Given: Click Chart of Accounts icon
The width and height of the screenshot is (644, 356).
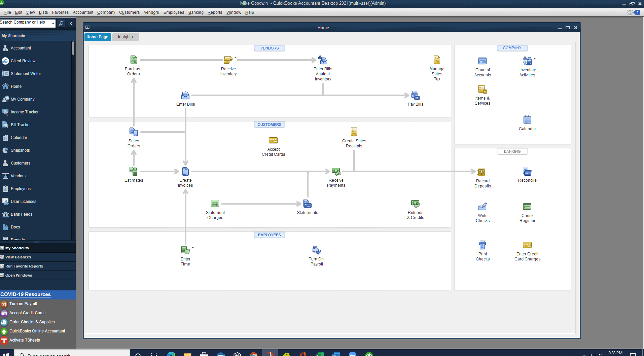Looking at the screenshot, I should [482, 61].
